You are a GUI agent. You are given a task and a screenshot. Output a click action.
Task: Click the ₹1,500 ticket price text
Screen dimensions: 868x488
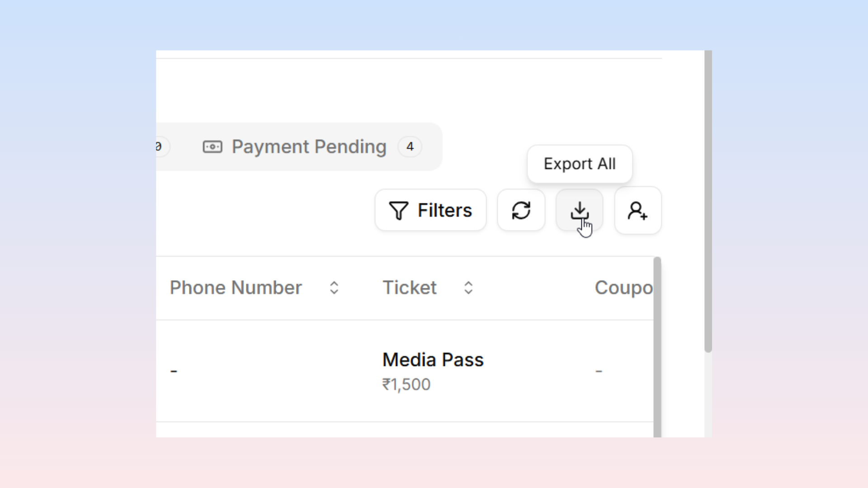tap(406, 385)
